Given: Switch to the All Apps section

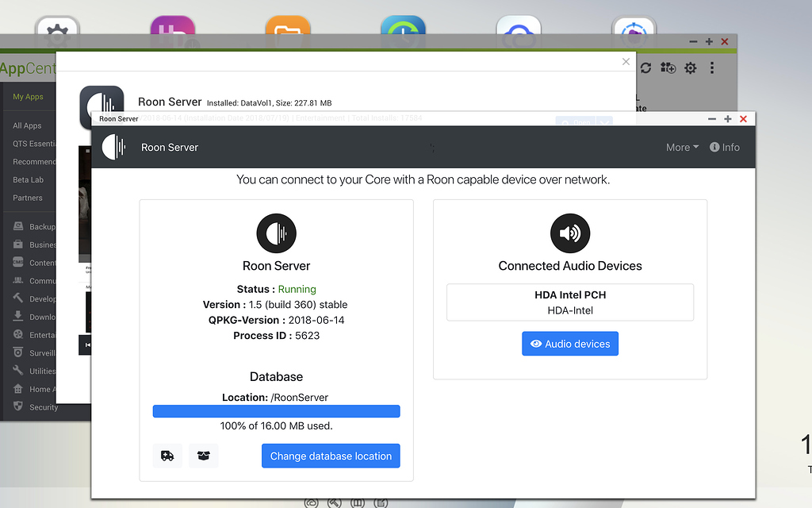Looking at the screenshot, I should pos(28,125).
